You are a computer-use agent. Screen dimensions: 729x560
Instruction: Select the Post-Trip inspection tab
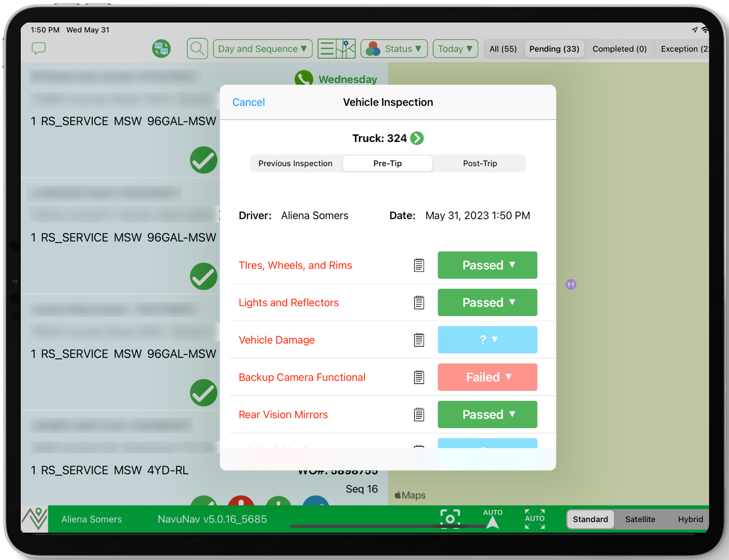[x=480, y=163]
